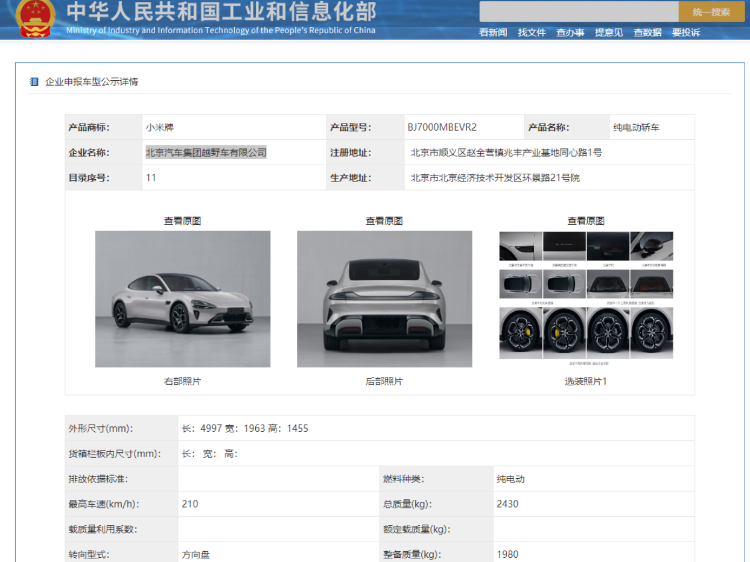Open the rear view car thumbnail
750x562 pixels.
click(384, 299)
